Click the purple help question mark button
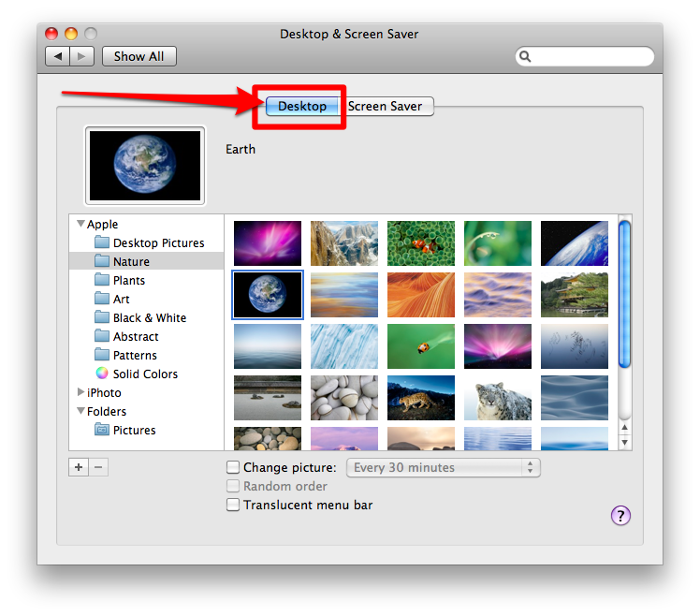The image size is (700, 616). [620, 515]
